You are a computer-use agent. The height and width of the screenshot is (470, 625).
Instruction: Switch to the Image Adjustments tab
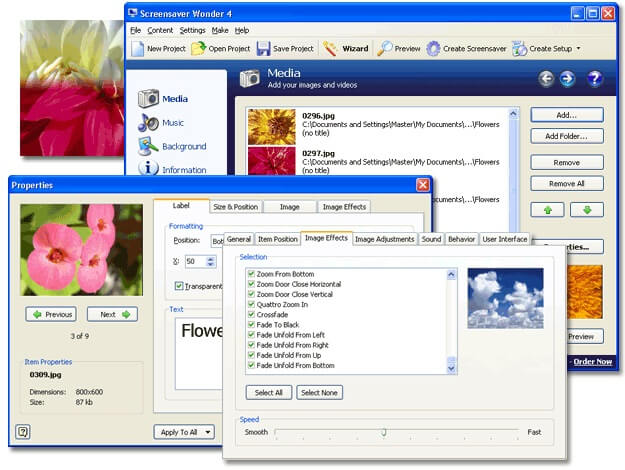[x=384, y=239]
